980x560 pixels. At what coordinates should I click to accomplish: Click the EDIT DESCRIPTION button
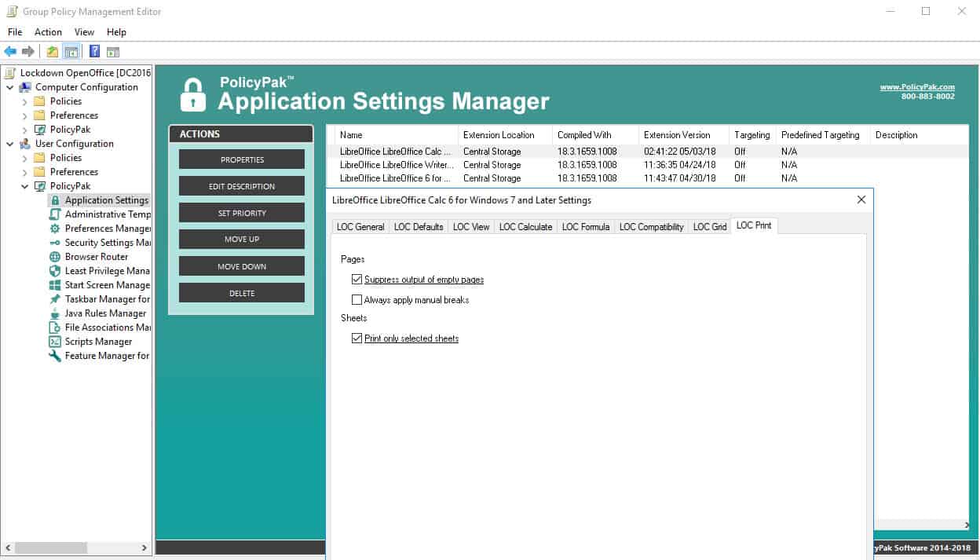pyautogui.click(x=242, y=186)
